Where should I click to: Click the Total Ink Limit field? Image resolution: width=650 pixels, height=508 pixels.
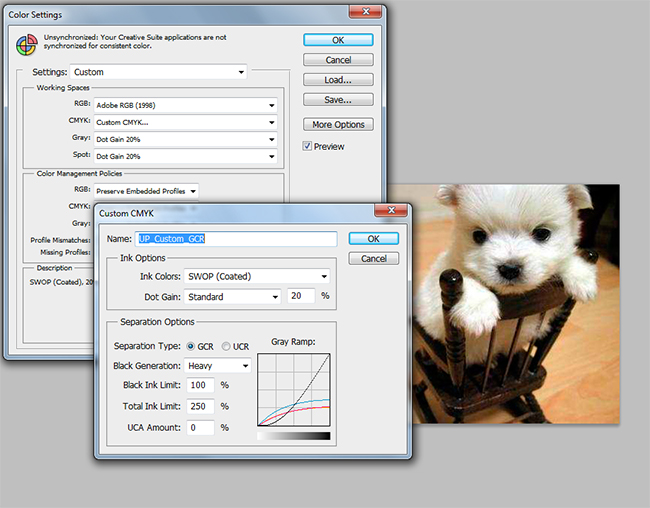[x=199, y=406]
